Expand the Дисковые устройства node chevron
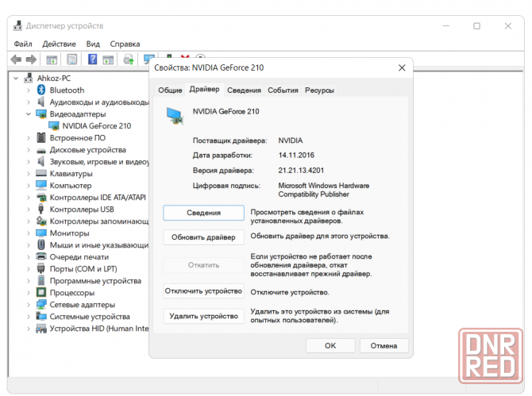The width and height of the screenshot is (532, 396). (x=29, y=150)
